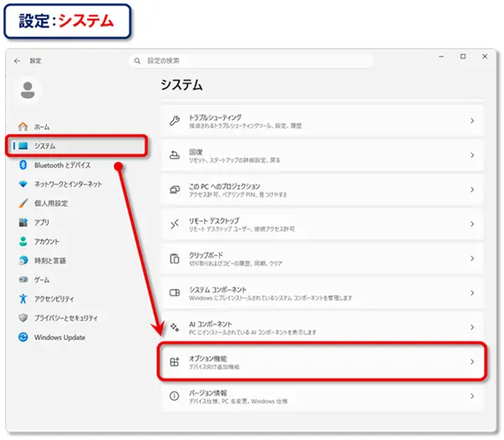Screen dimensions: 504x440
Task: Click the user profile avatar
Action: point(28,90)
